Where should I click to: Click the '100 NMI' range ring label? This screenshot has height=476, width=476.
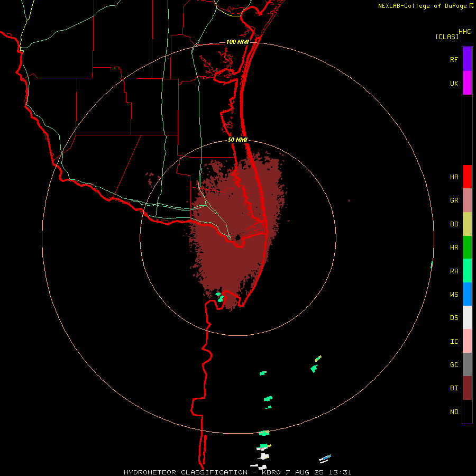point(237,42)
